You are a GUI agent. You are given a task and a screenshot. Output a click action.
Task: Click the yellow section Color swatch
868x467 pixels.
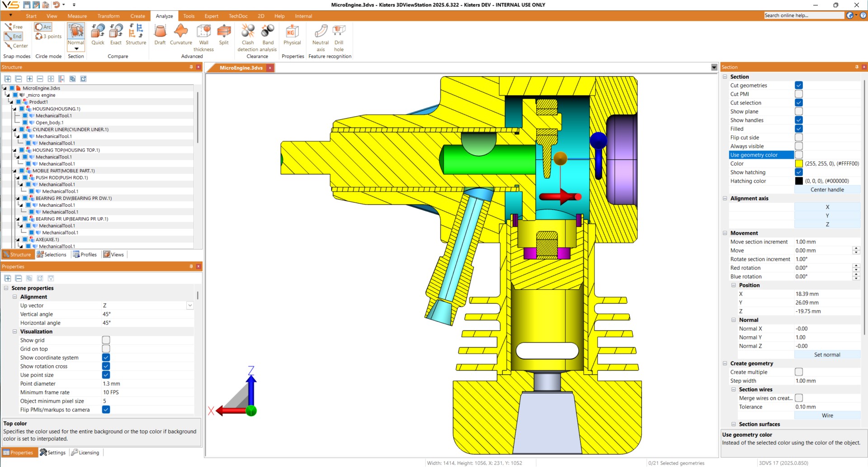click(799, 164)
